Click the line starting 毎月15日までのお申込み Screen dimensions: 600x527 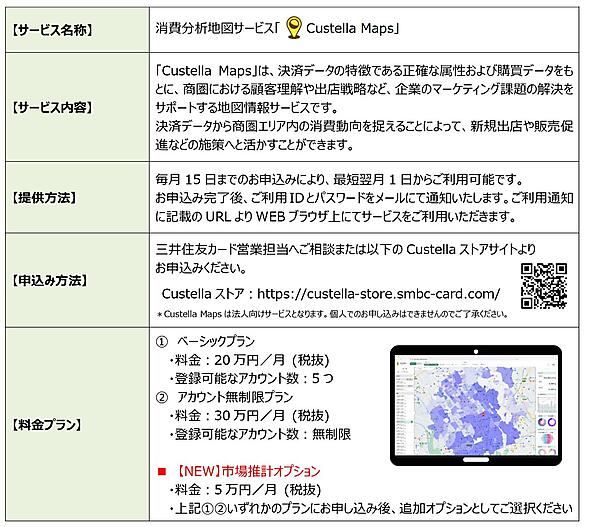pos(339,179)
